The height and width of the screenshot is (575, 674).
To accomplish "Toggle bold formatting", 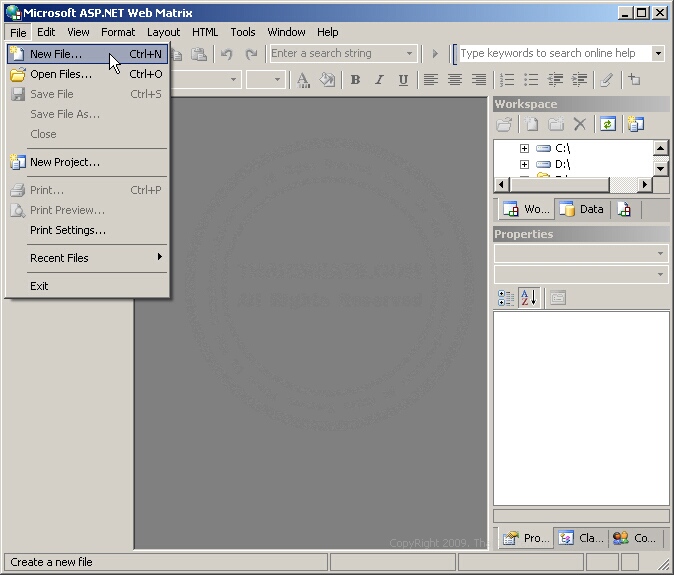I will pos(355,80).
